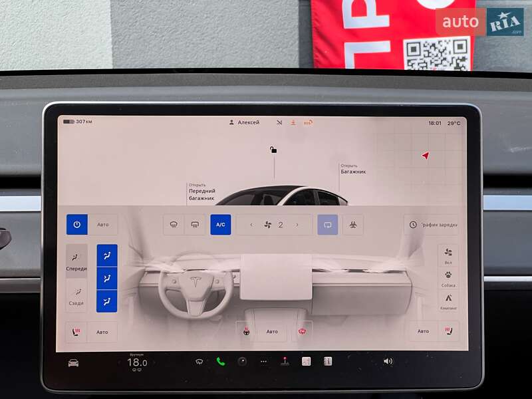Enable windshield defrost
532x399 pixels.
click(x=174, y=224)
